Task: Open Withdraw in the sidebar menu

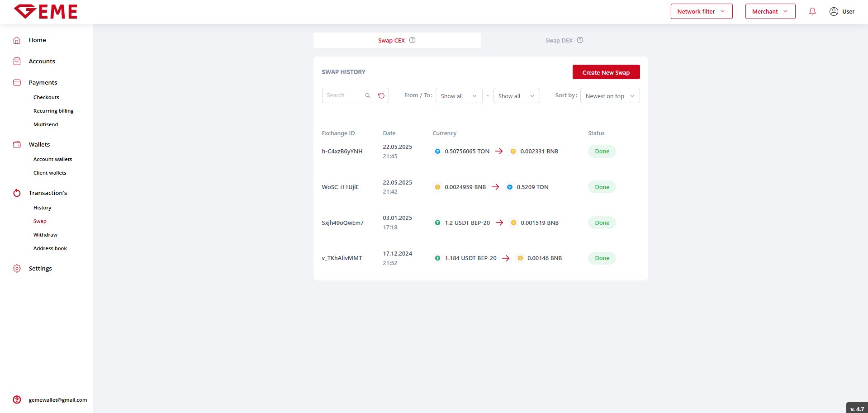Action: [x=45, y=235]
